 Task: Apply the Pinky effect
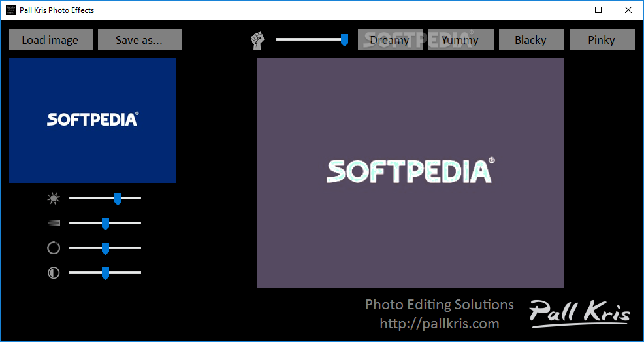[x=602, y=40]
